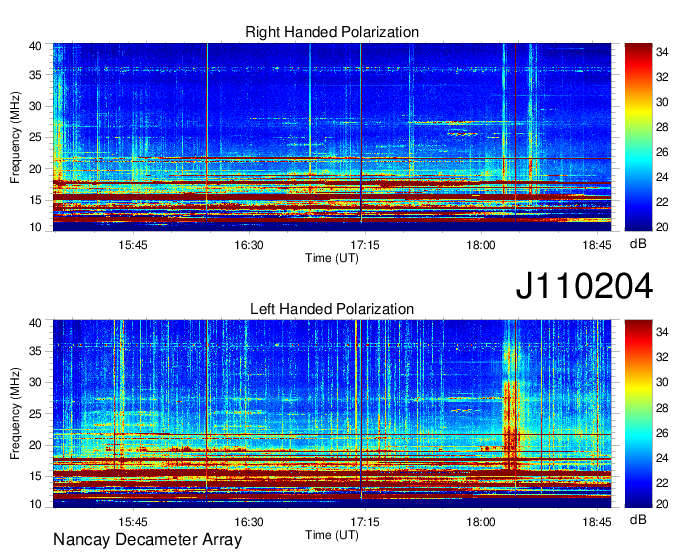Click the 15:45 tick label under upper plot

(133, 245)
